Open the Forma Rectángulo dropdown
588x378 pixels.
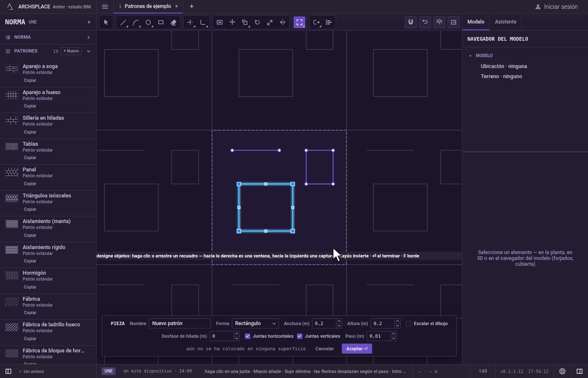(255, 323)
